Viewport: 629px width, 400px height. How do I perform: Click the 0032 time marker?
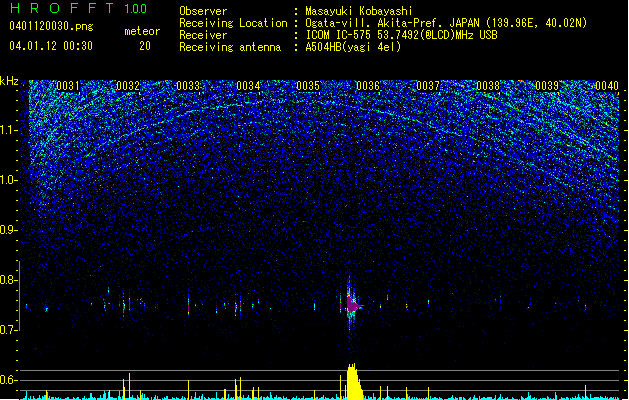(128, 86)
